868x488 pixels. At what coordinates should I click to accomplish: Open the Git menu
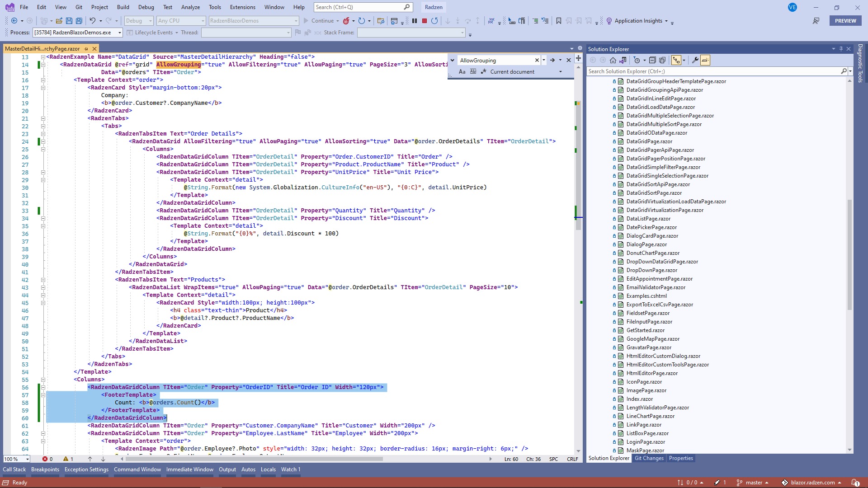click(x=79, y=7)
